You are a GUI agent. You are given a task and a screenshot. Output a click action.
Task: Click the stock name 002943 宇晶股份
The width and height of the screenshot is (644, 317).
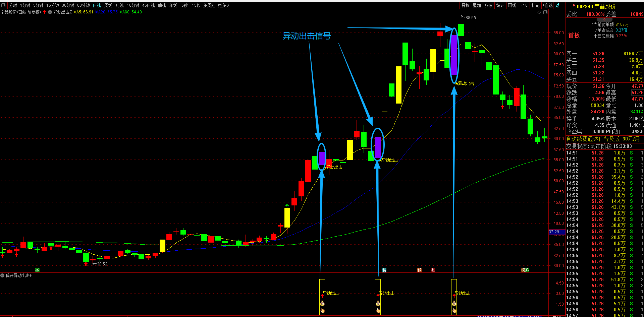(596, 6)
